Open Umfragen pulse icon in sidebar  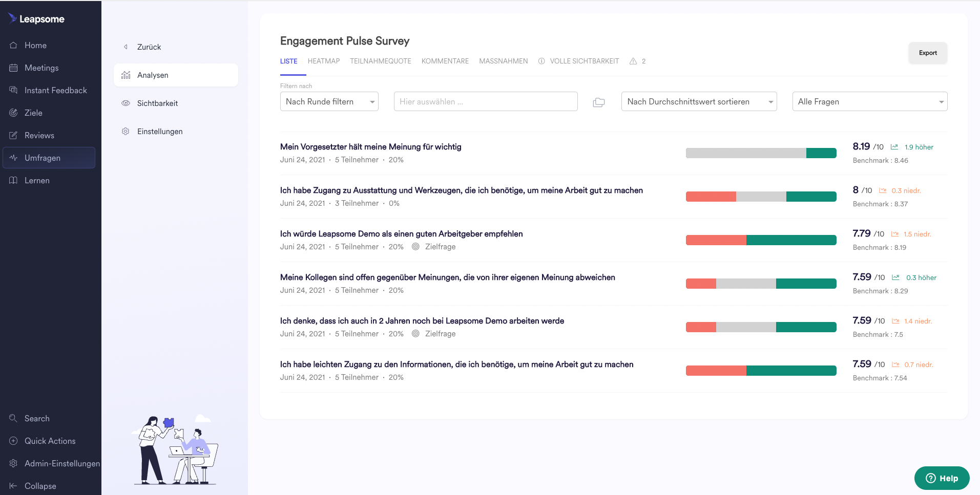pyautogui.click(x=13, y=158)
